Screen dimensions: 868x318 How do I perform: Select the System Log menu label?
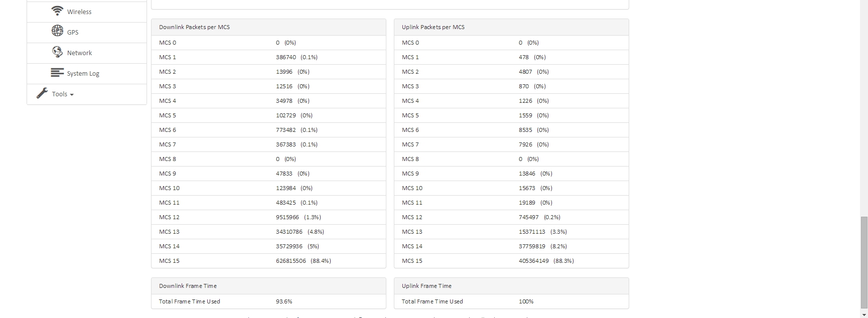coord(83,74)
